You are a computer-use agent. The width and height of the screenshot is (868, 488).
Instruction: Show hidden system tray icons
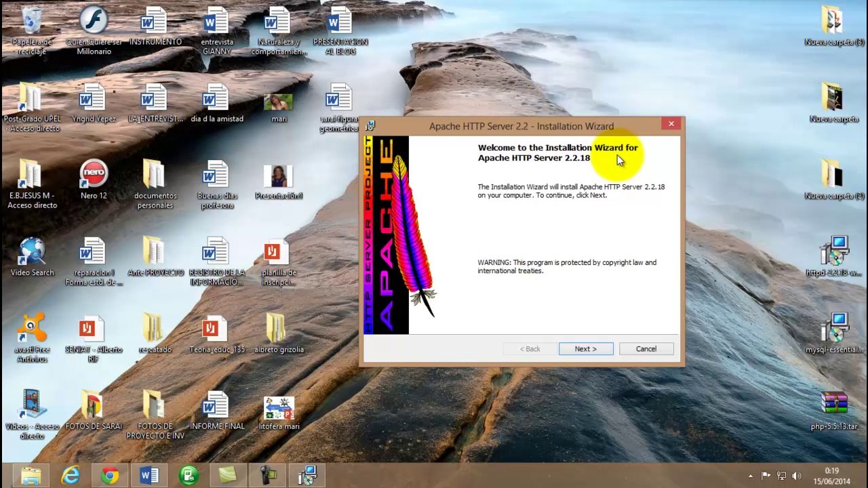pos(751,476)
